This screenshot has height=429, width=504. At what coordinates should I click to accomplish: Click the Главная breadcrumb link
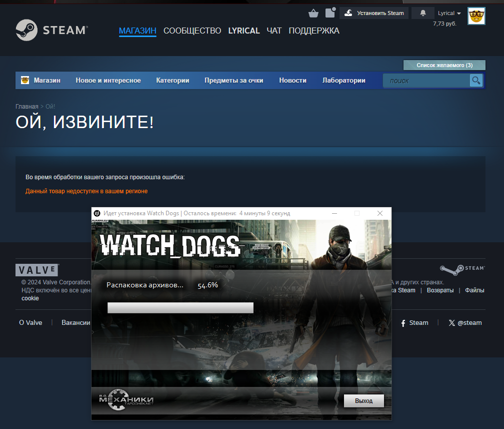pos(27,107)
